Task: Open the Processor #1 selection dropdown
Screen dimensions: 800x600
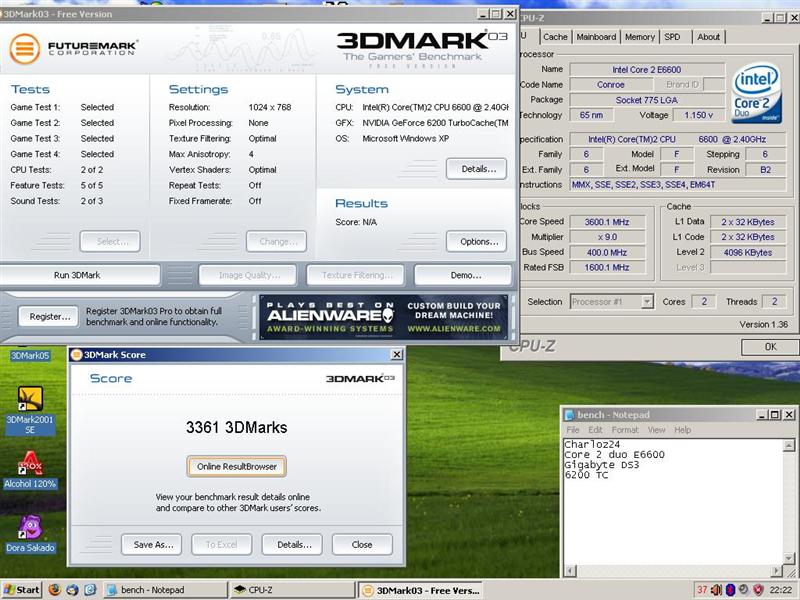Action: (647, 302)
